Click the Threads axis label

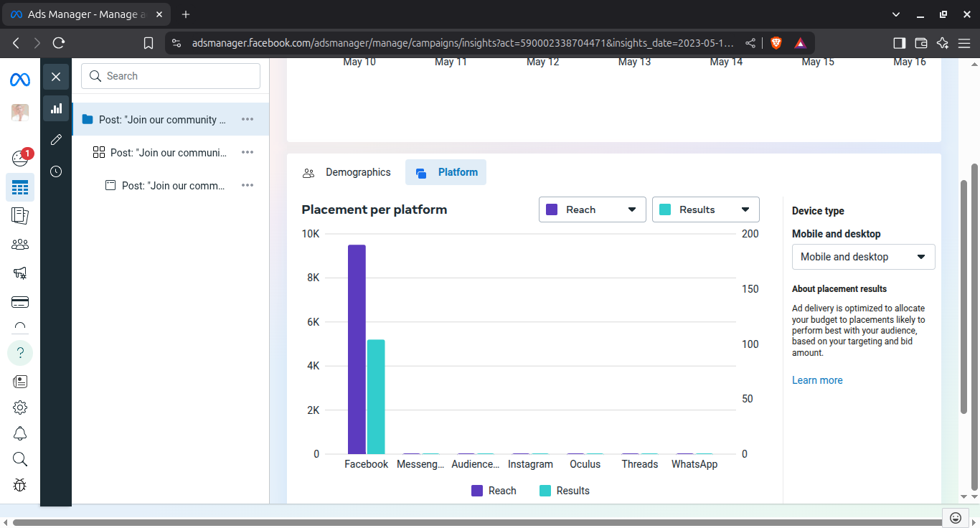click(640, 464)
